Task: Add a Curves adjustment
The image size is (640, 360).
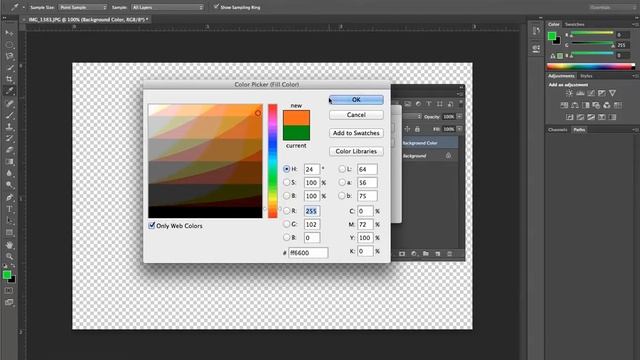Action: click(591, 93)
